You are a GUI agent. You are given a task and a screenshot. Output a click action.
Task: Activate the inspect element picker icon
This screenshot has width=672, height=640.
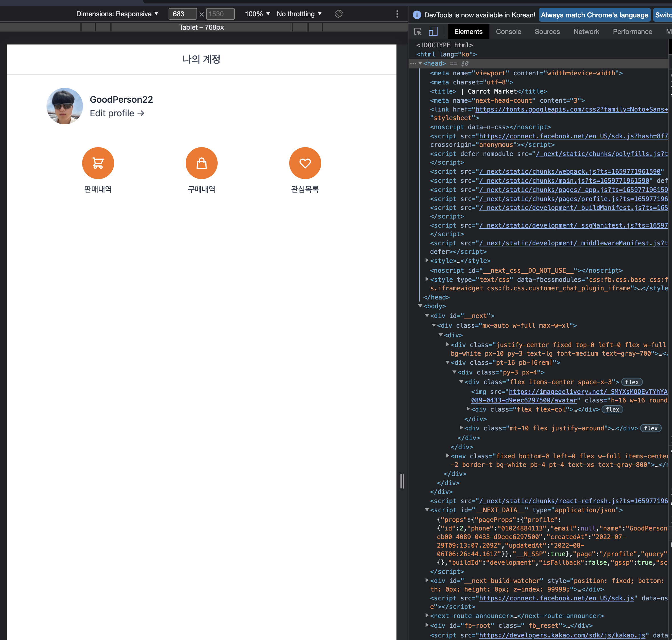pos(418,32)
